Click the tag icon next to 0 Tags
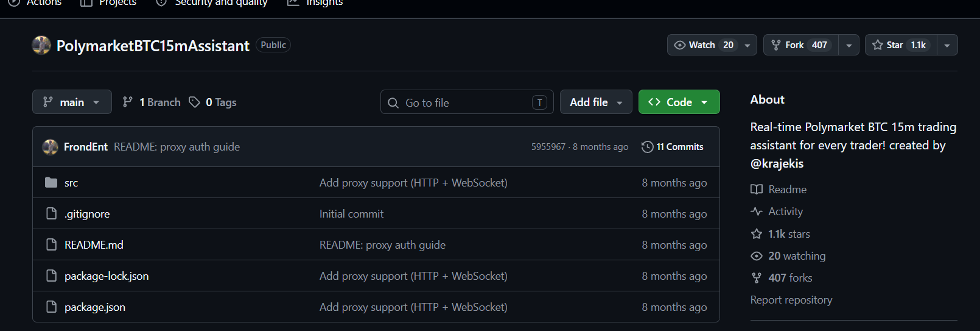 pos(194,102)
